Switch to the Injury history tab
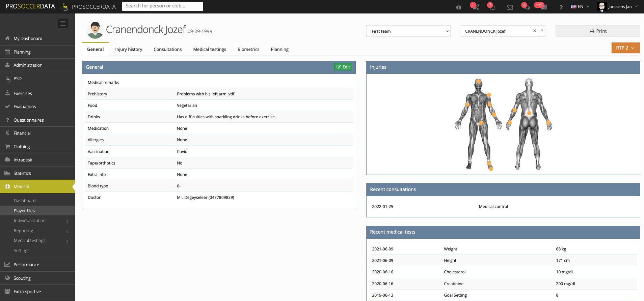 [x=129, y=49]
